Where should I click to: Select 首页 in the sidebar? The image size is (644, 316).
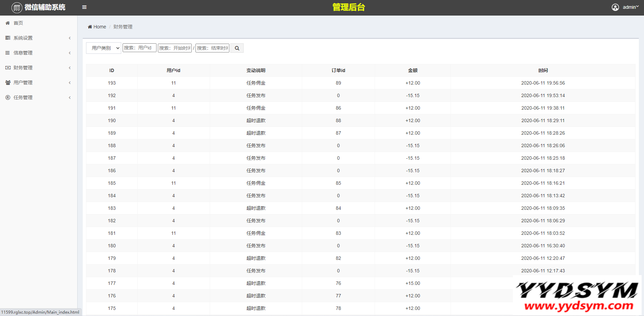coord(18,23)
